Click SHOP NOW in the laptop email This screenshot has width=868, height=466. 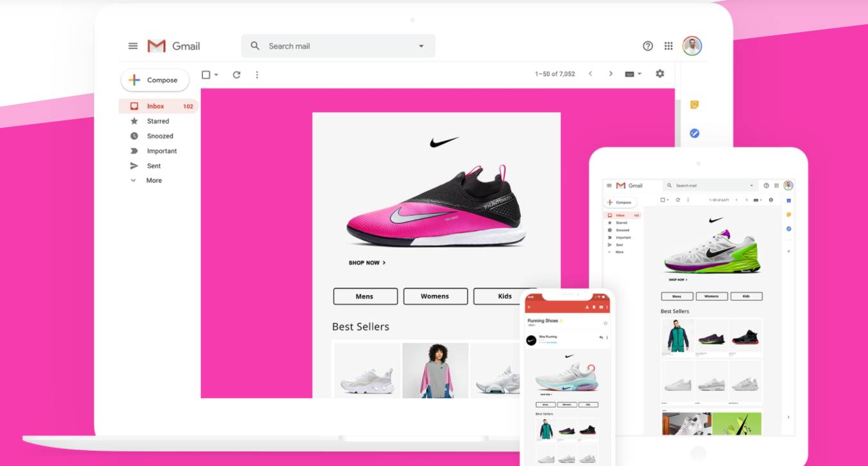[x=367, y=262]
